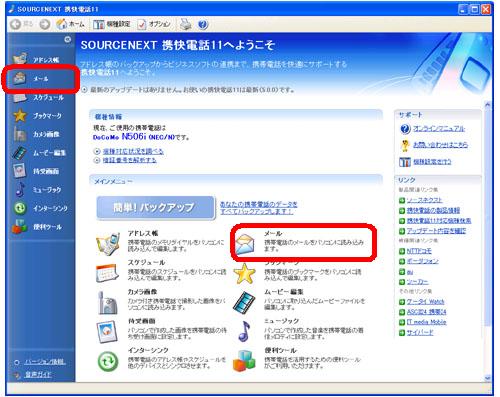Open the ボーダフォン link
Viewport: 500px width, 397px height.
(422, 261)
